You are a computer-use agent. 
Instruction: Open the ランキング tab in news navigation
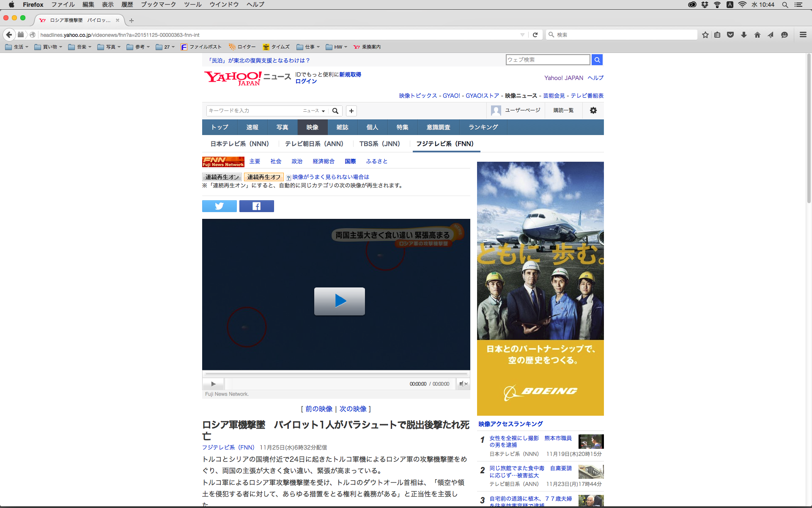click(x=483, y=127)
